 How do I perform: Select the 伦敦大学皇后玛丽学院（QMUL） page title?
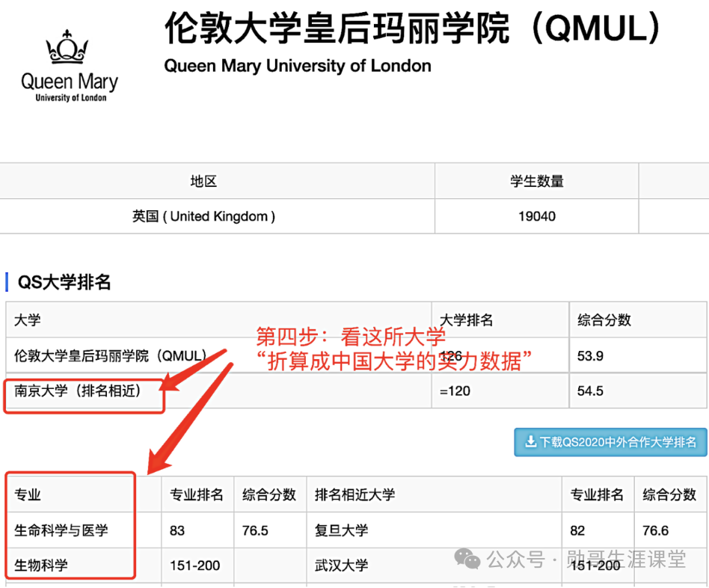413,28
